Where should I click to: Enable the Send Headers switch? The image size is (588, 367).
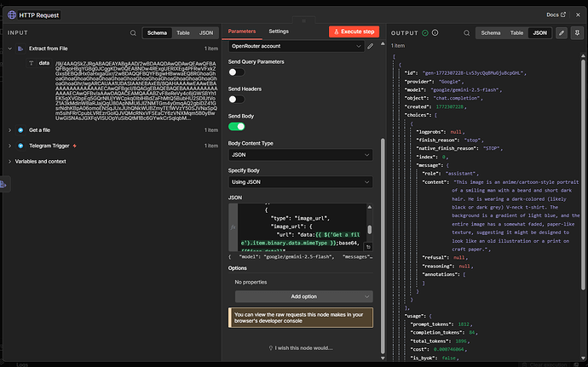point(236,100)
